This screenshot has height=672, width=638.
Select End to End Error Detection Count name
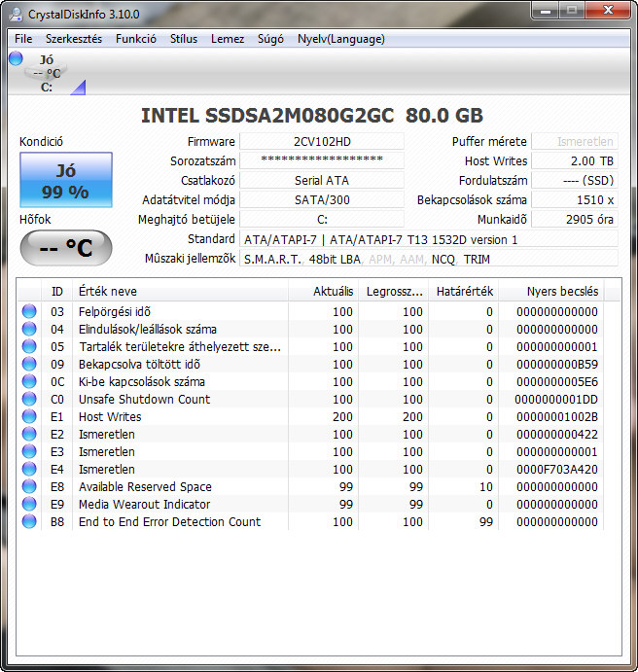(x=169, y=521)
